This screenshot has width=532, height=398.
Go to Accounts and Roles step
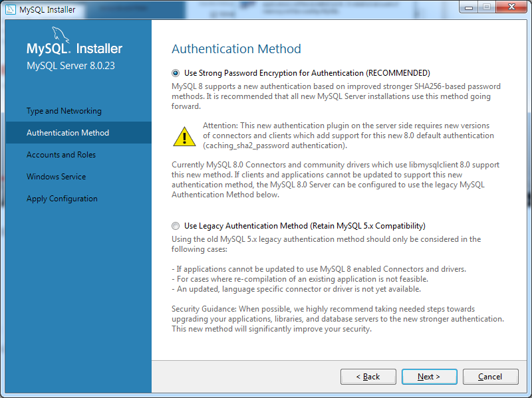[61, 155]
